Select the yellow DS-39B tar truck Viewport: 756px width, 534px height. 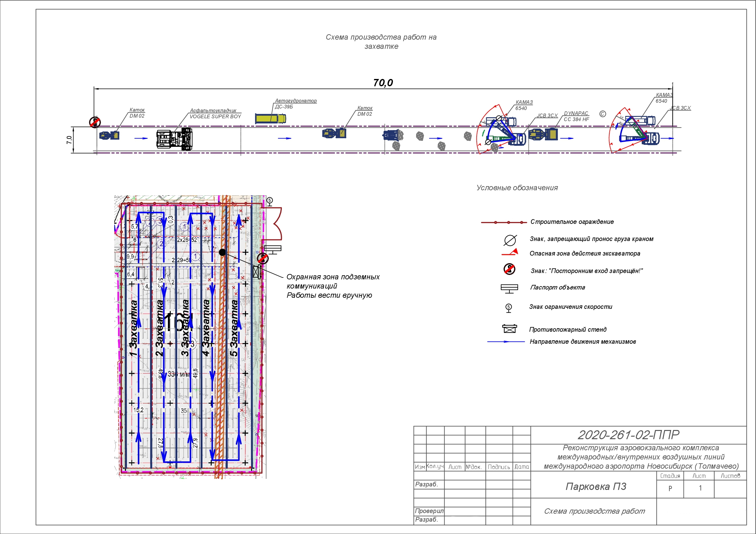[x=271, y=119]
